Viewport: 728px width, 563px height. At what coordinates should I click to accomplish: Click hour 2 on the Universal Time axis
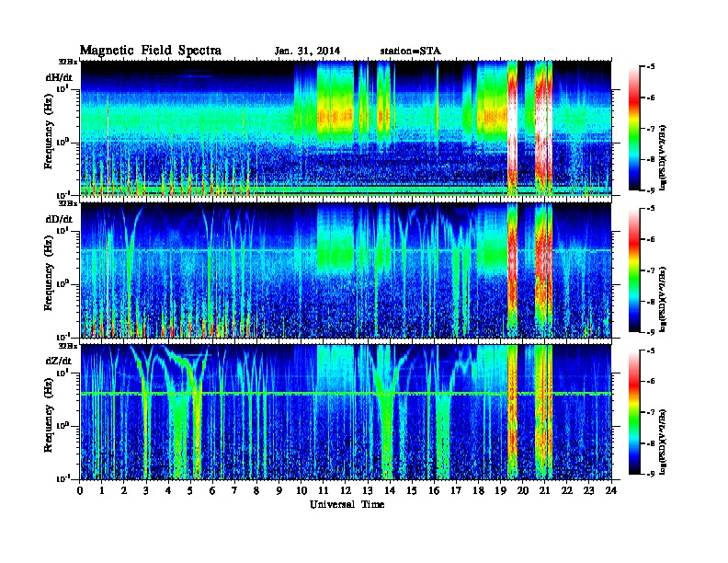(x=124, y=490)
